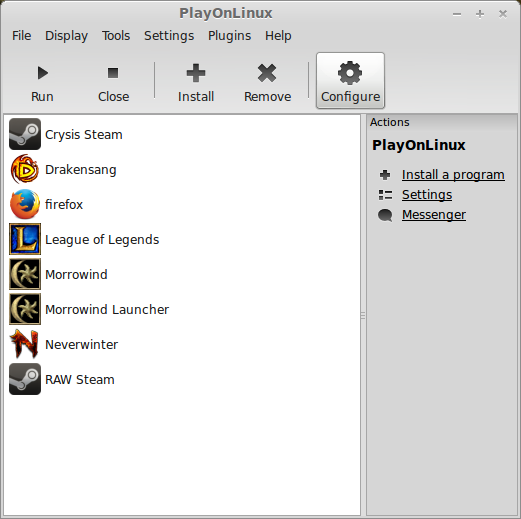
Task: Select the League of Legends text
Action: tap(102, 240)
